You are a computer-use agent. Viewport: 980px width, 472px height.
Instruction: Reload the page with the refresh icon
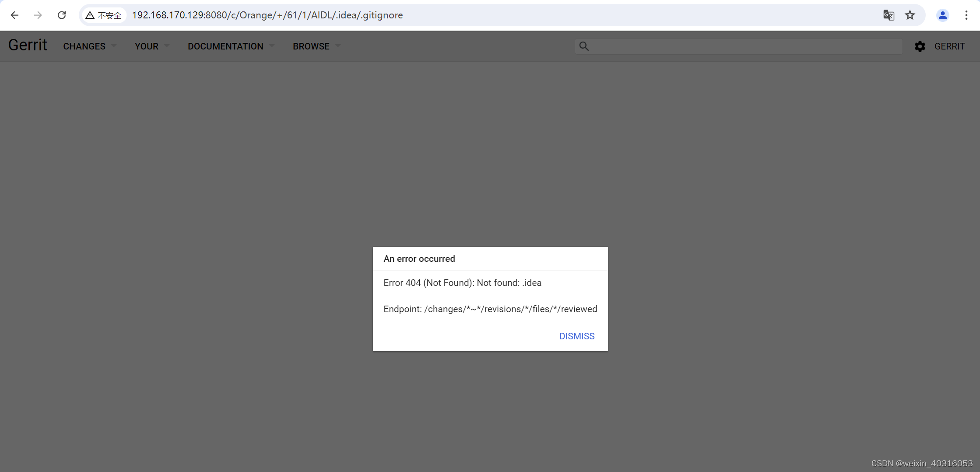tap(62, 15)
